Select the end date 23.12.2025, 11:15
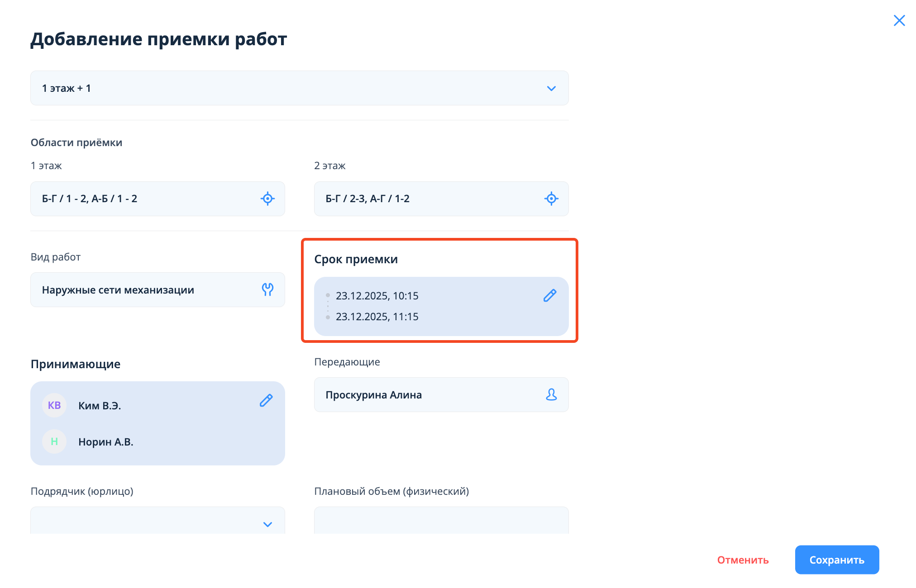This screenshot has width=916, height=588. click(377, 317)
